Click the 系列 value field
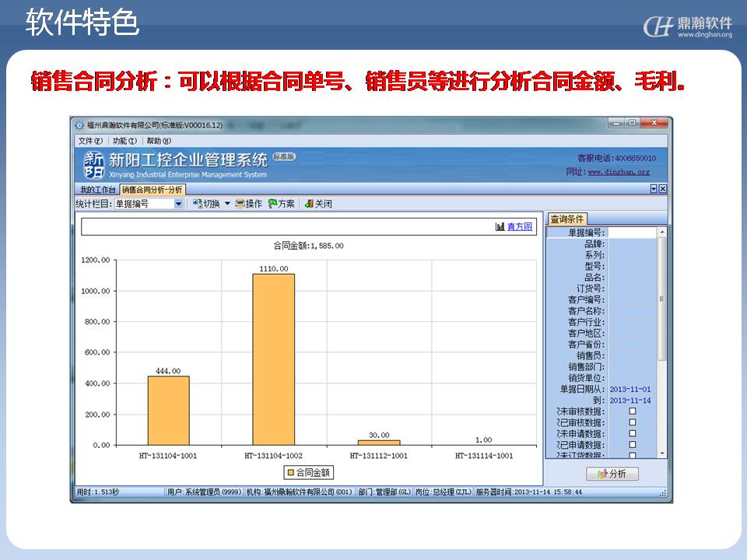 coord(632,255)
